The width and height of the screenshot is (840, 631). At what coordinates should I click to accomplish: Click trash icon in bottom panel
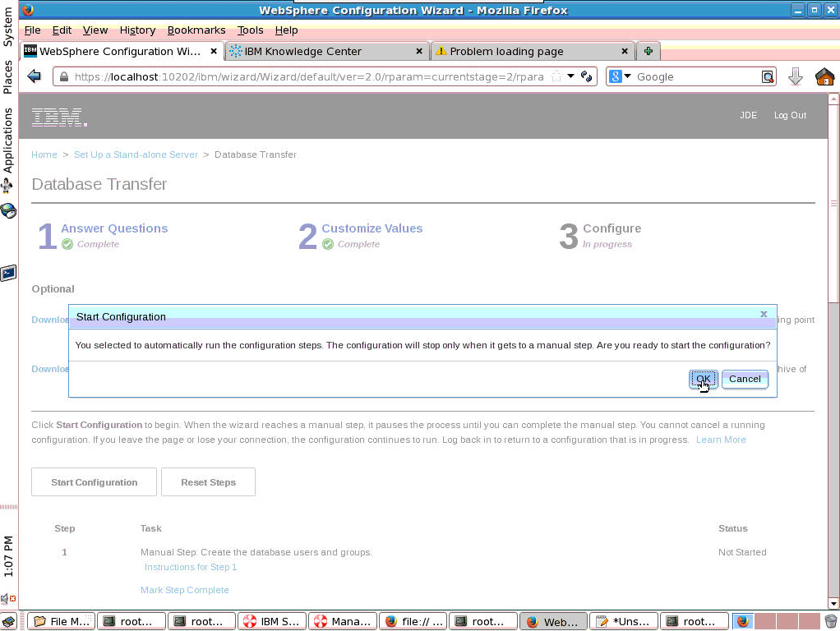tap(830, 621)
